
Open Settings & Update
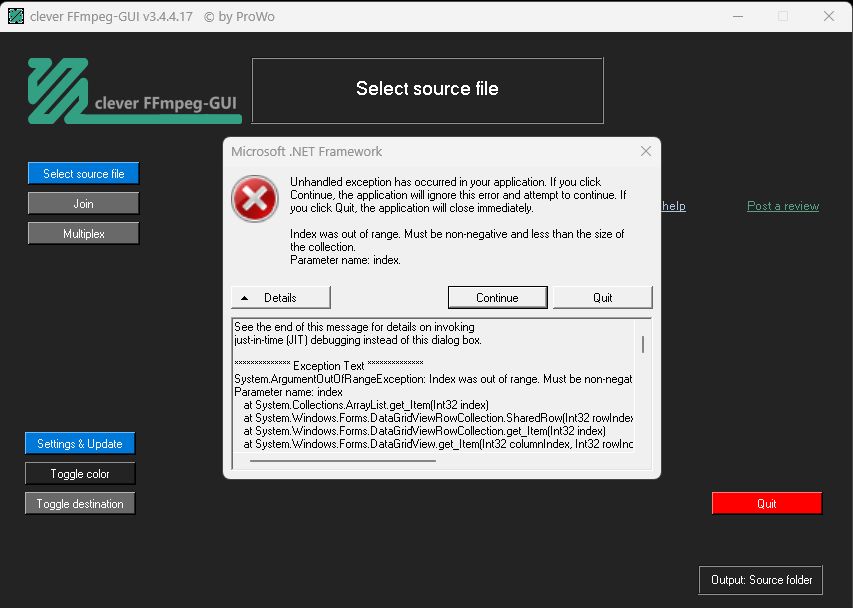pos(80,443)
